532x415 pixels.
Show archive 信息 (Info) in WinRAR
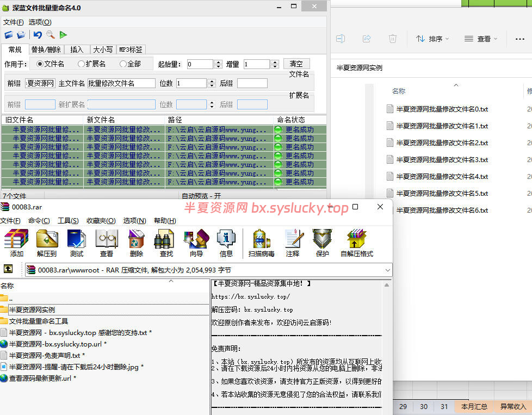(x=226, y=243)
